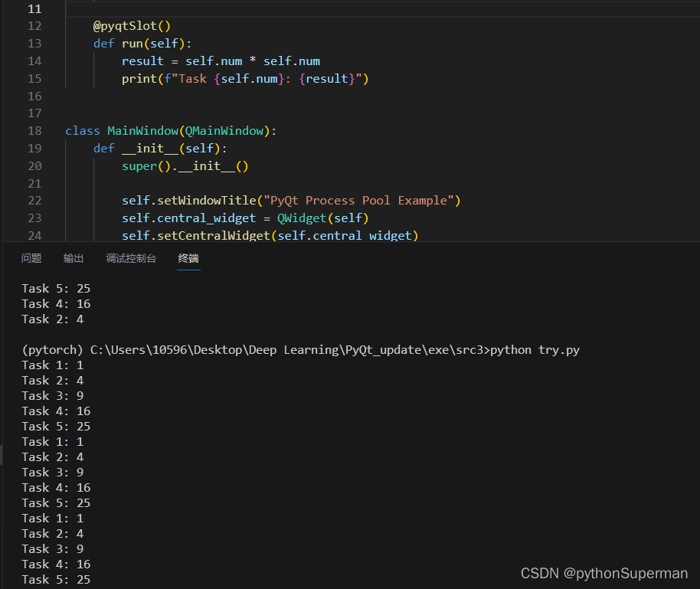Click the run method name on line 13
This screenshot has height=589, width=700.
132,44
